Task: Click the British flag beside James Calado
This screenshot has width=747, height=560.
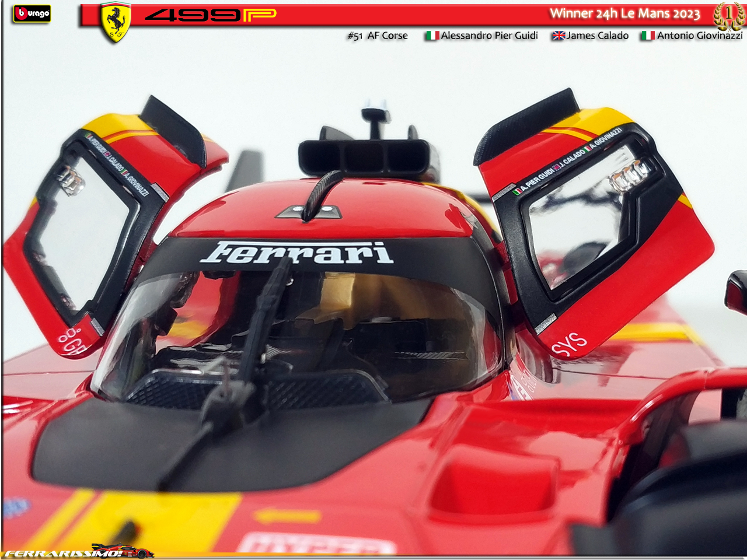Action: 558,36
